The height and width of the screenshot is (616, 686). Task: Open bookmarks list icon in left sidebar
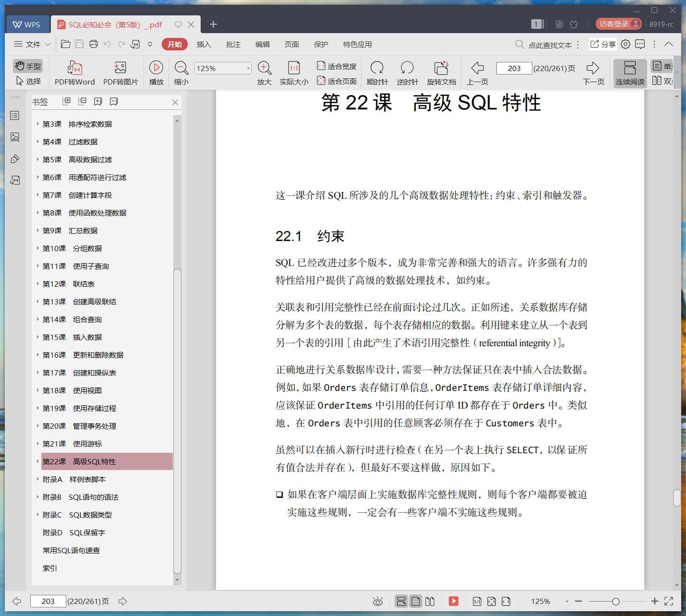pyautogui.click(x=15, y=116)
